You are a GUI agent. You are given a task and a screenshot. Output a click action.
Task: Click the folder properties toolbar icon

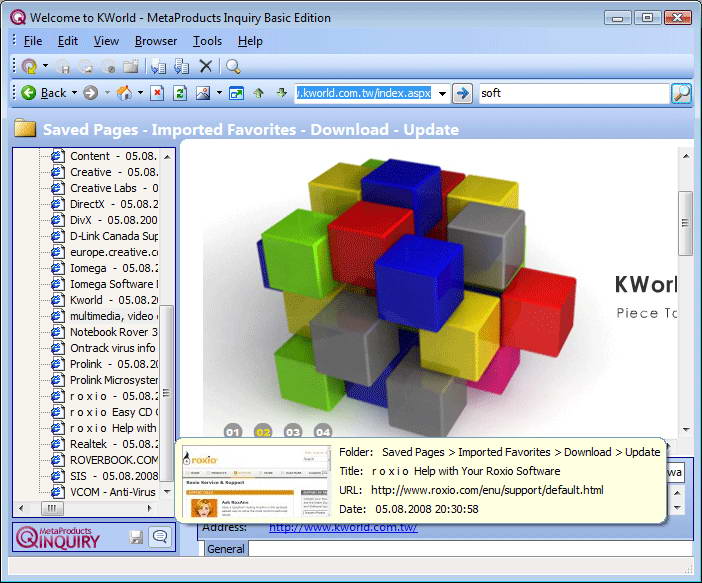131,67
